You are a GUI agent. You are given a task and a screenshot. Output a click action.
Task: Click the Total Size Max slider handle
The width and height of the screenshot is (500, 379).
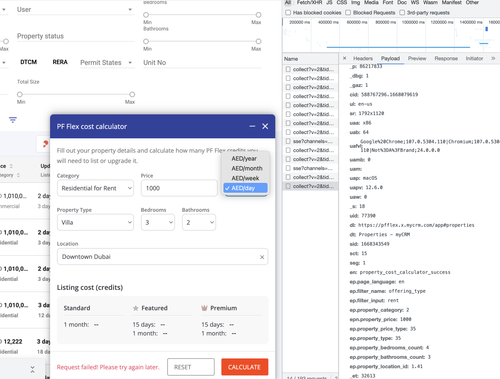(x=132, y=94)
